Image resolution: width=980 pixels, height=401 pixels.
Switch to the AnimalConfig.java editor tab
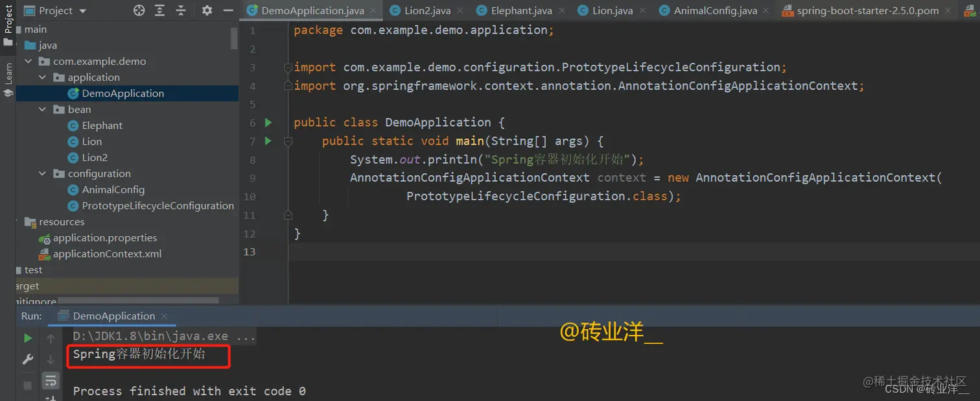click(x=714, y=10)
